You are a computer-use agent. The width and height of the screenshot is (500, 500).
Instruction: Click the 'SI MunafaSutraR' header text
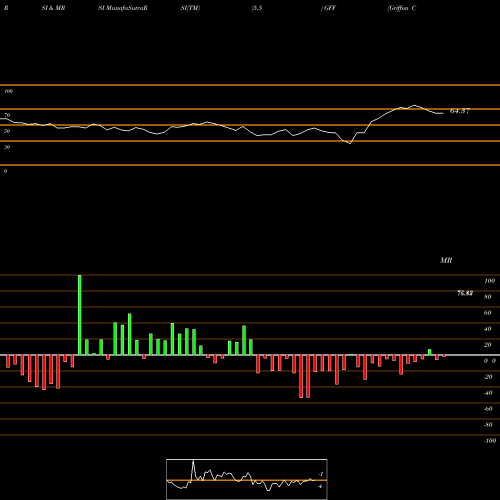coord(123,8)
